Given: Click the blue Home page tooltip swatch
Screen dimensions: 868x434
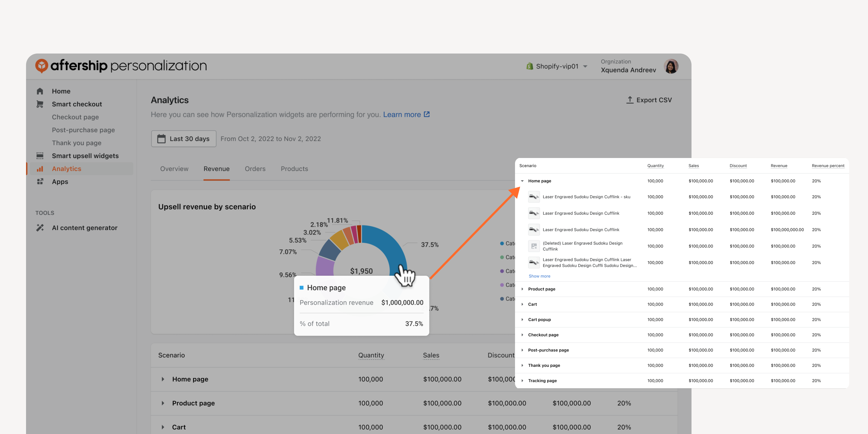Looking at the screenshot, I should click(x=301, y=288).
